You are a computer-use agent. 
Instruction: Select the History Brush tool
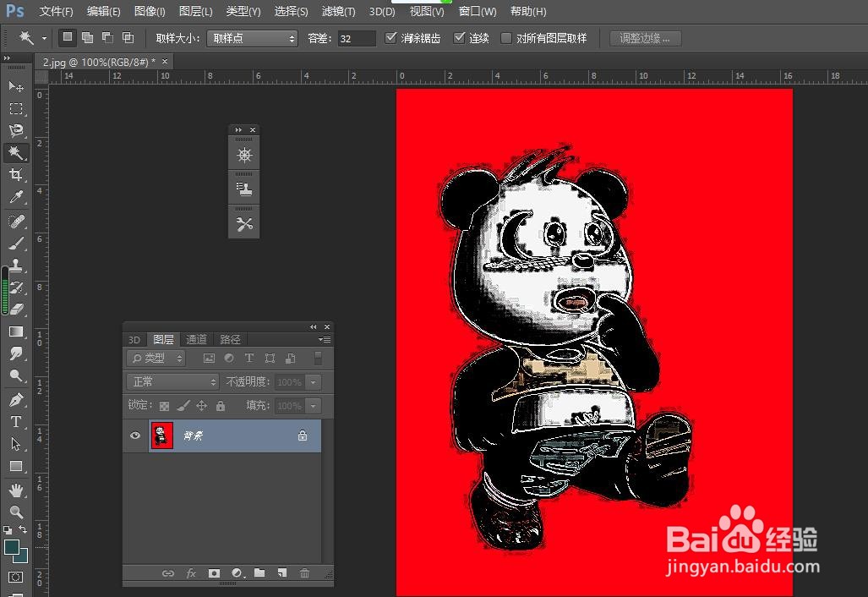(x=16, y=288)
